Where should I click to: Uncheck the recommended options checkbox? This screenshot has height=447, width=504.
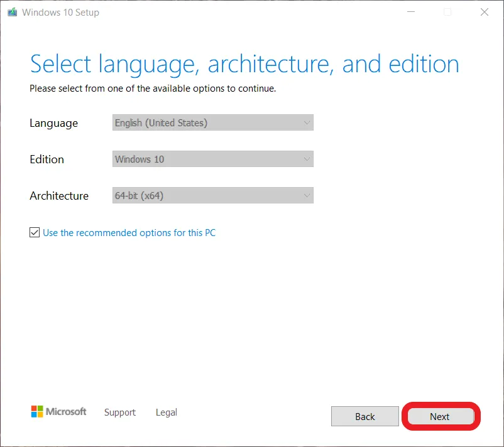click(35, 233)
